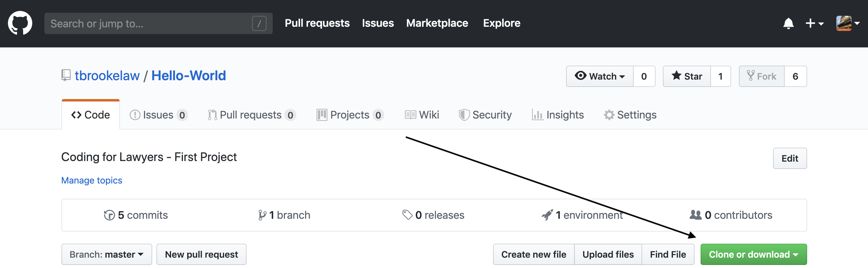Viewport: 868px width, 268px height.
Task: View the 0 contributors page
Action: click(x=731, y=215)
